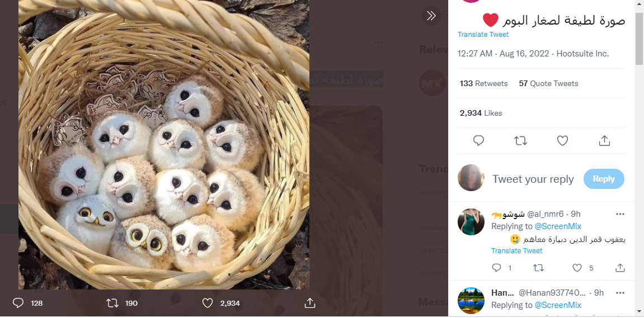Screen dimensions: 644x318
Task: Click the share icon under the photo
Action: [310, 303]
